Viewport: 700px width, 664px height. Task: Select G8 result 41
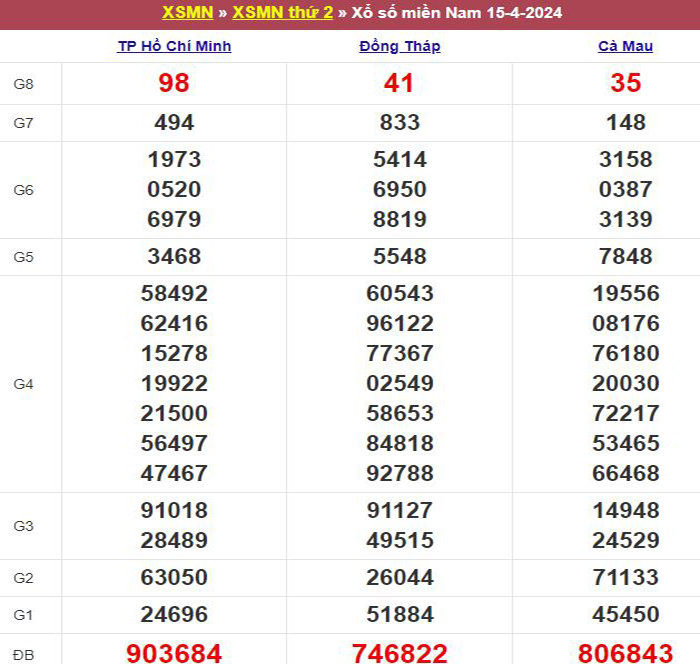click(x=399, y=83)
